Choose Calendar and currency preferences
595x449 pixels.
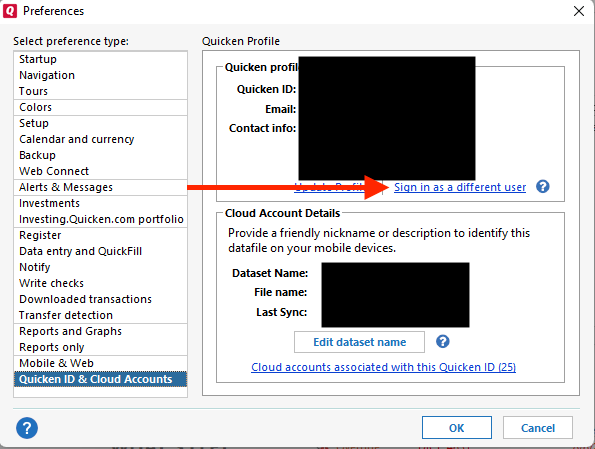[x=101, y=139]
